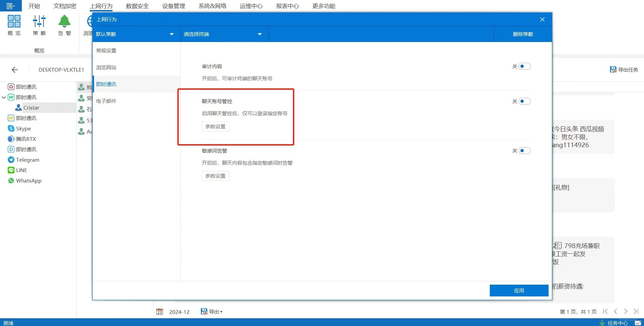Open the 设备管理 menu tab
This screenshot has height=326, width=644.
tap(174, 6)
